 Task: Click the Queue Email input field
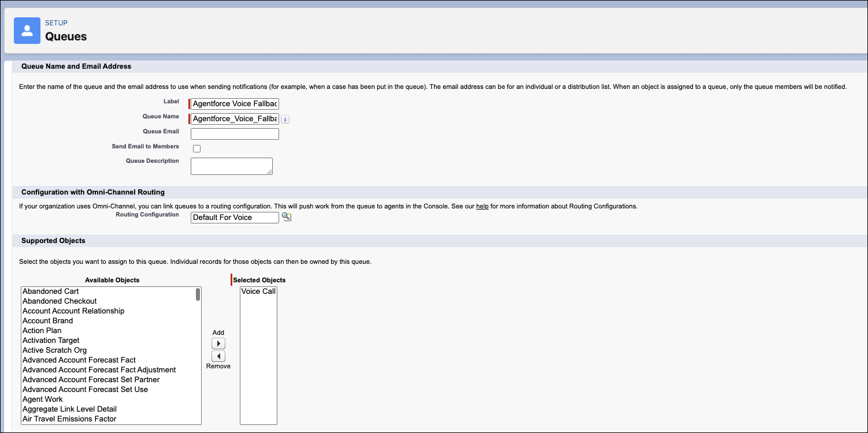(x=235, y=134)
